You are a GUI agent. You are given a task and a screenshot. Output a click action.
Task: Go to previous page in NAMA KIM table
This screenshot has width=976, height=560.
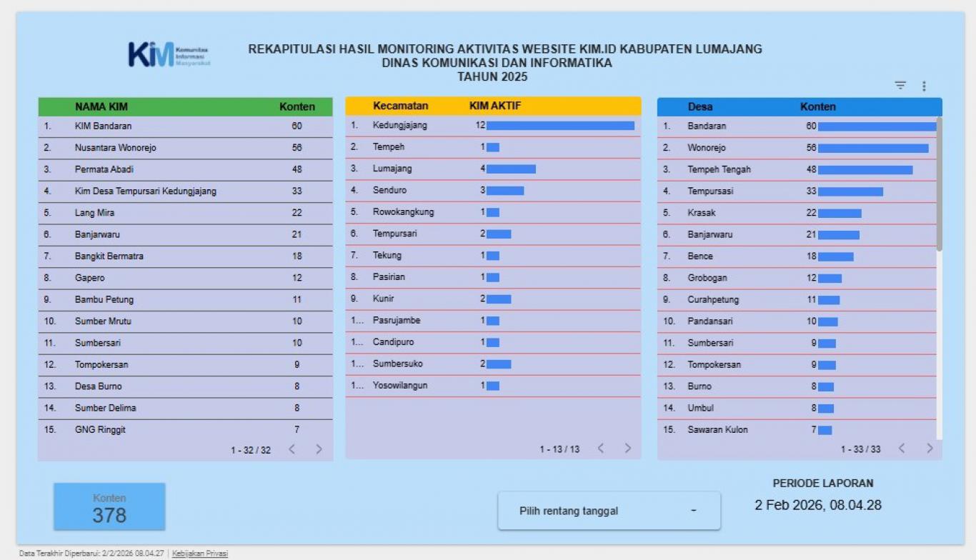click(292, 449)
